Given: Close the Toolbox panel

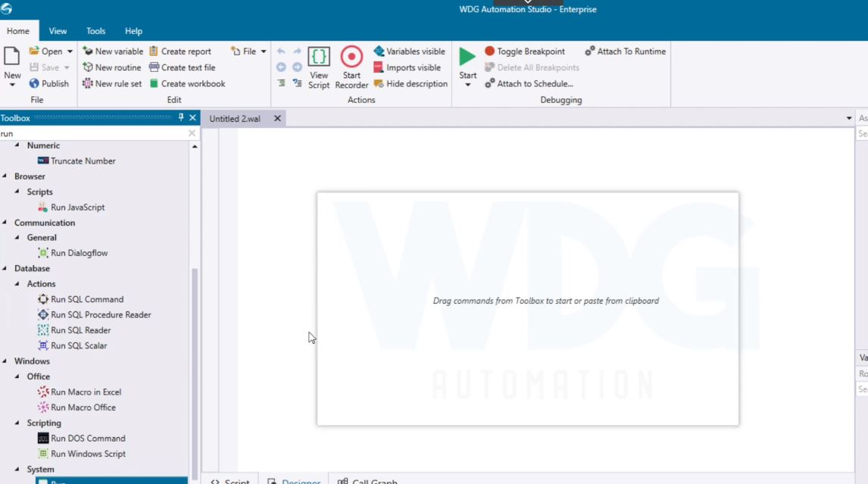Looking at the screenshot, I should click(x=192, y=117).
